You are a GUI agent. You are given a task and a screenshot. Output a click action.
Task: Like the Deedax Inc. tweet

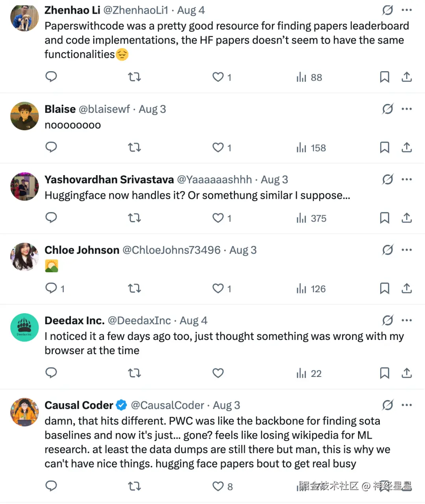coord(218,373)
